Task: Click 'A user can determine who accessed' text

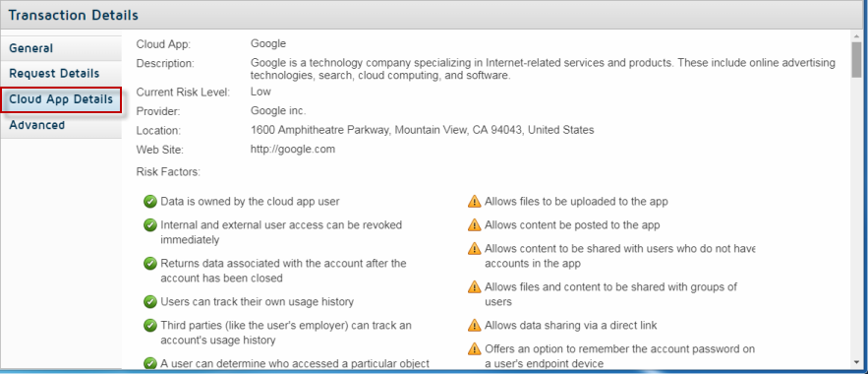Action: [295, 363]
